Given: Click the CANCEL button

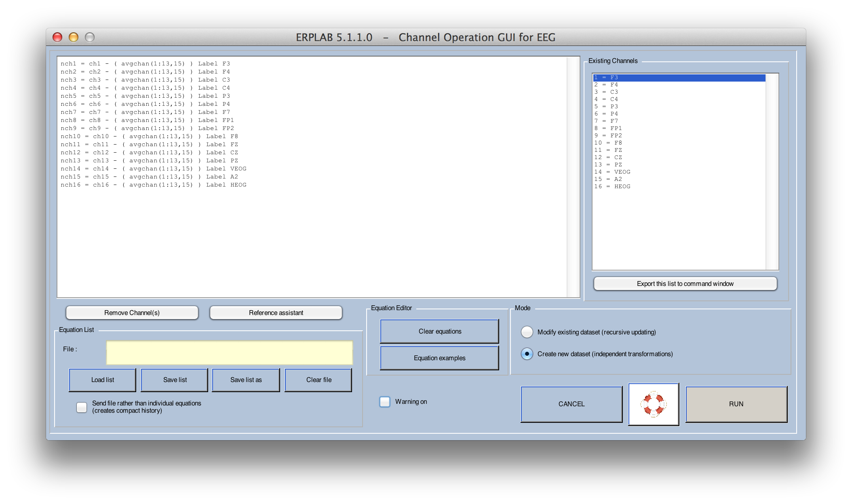Looking at the screenshot, I should pyautogui.click(x=572, y=404).
